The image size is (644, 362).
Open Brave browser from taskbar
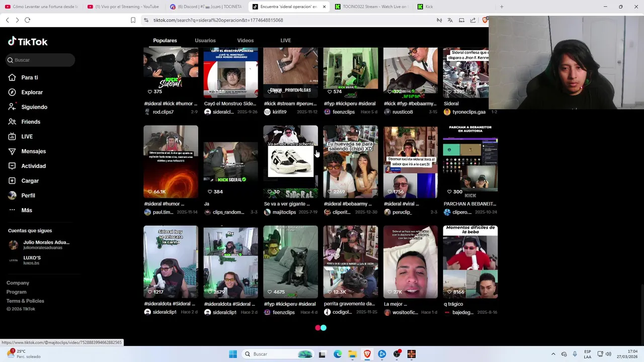367,354
